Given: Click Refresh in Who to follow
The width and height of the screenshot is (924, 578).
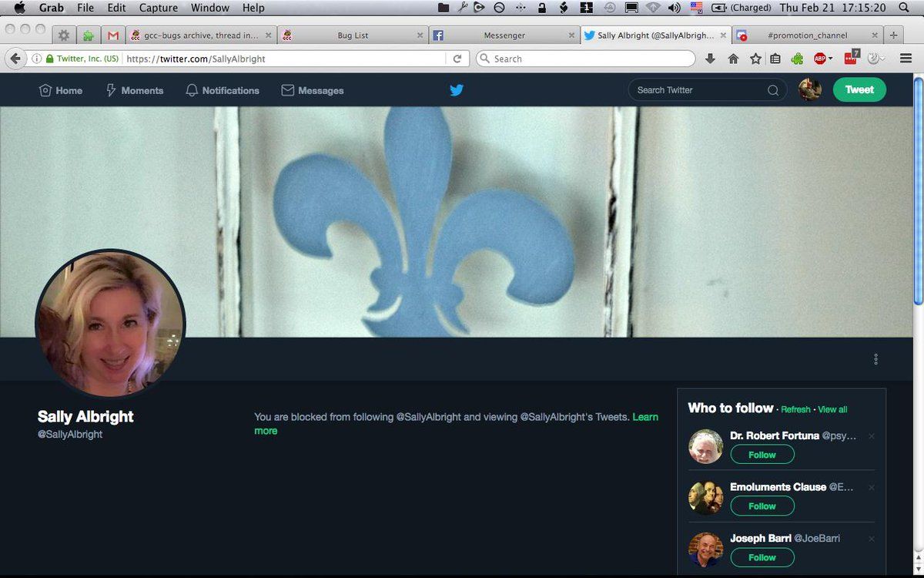Looking at the screenshot, I should pyautogui.click(x=795, y=409).
